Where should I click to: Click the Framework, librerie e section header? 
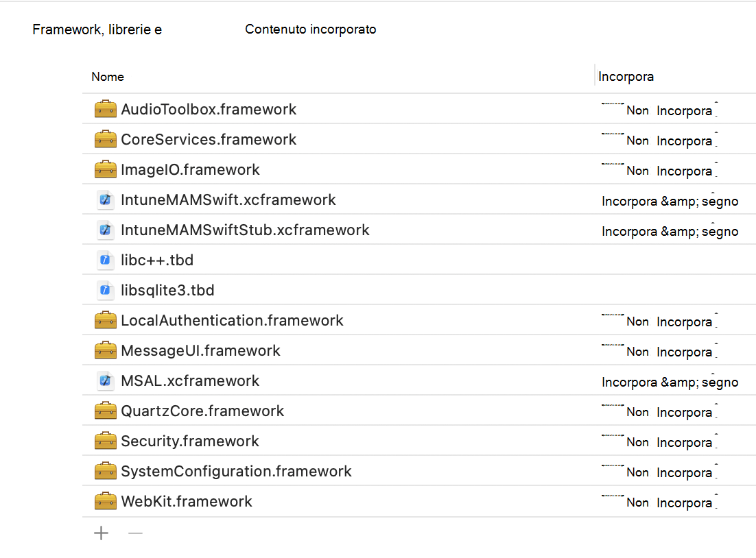pos(97,29)
